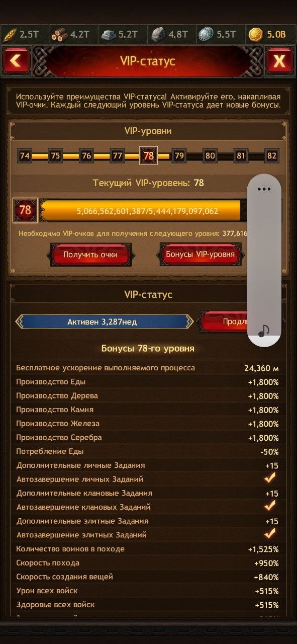Click the Получить очки button
Viewport: 297px width, 644px height.
coord(90,255)
